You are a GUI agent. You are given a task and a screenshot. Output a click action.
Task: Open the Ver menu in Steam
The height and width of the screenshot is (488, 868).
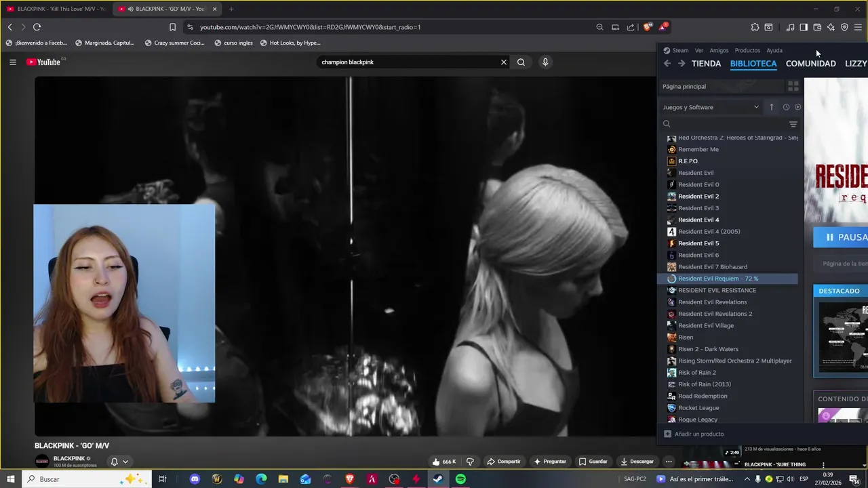pos(699,50)
